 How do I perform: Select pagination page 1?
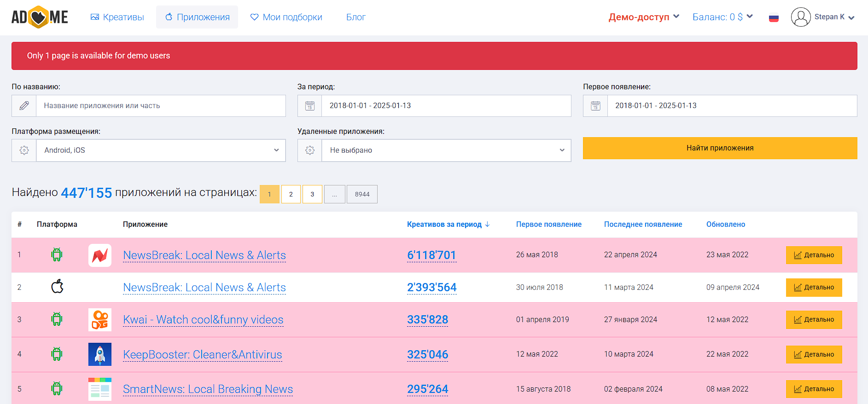pos(269,194)
